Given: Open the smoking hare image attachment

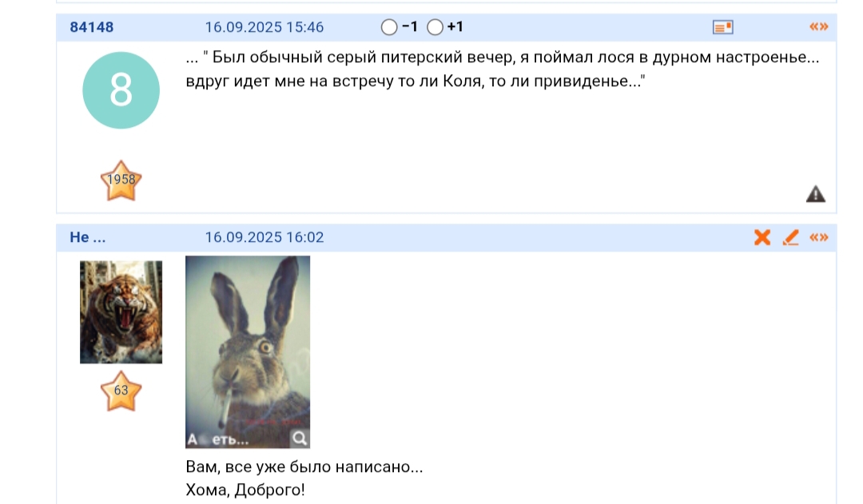Looking at the screenshot, I should click(248, 351).
